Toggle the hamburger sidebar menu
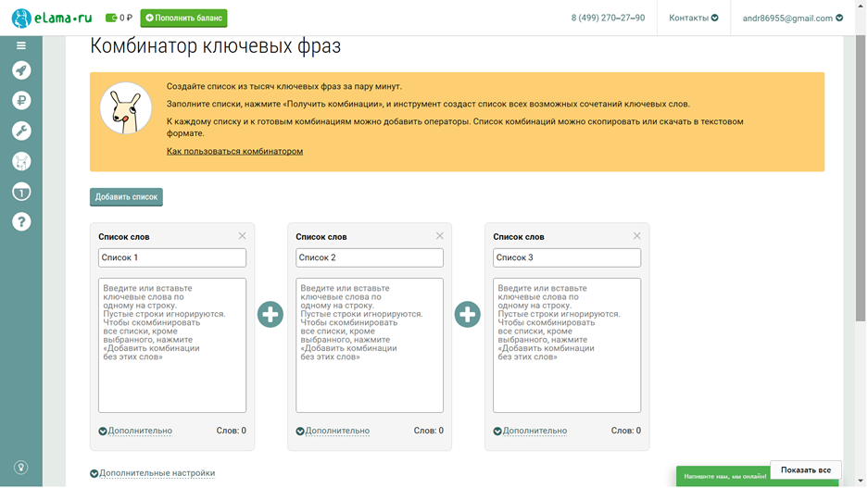 pos(21,45)
